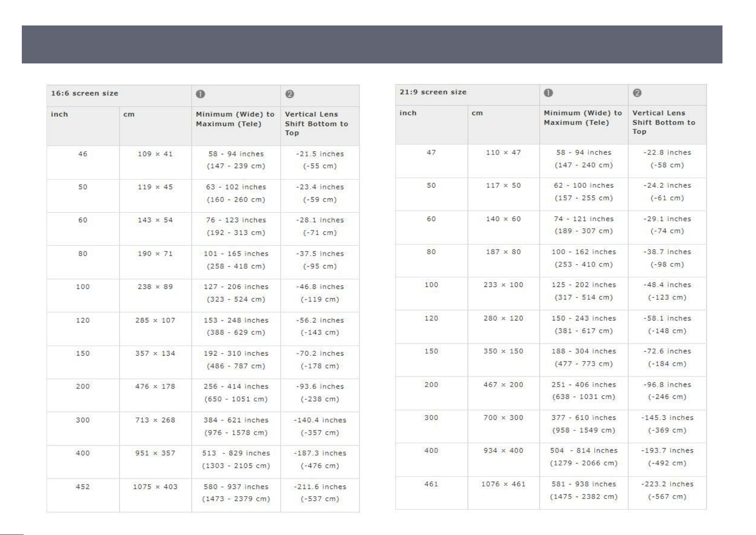Click lens shift value '-29.1 inches'
This screenshot has height=535, width=756.
667,219
